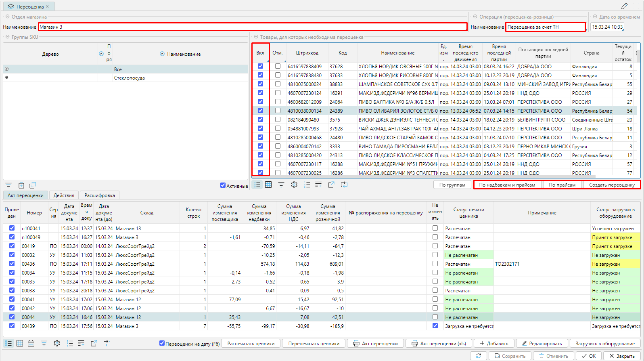Click the Операция Наименование input field

pos(545,27)
